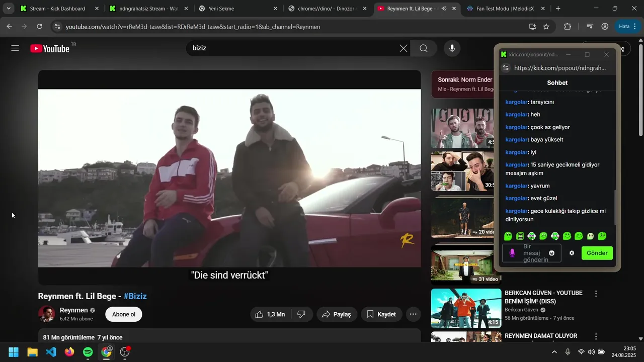The height and width of the screenshot is (362, 644).
Task: Dislike the Biziz video
Action: tap(301, 314)
